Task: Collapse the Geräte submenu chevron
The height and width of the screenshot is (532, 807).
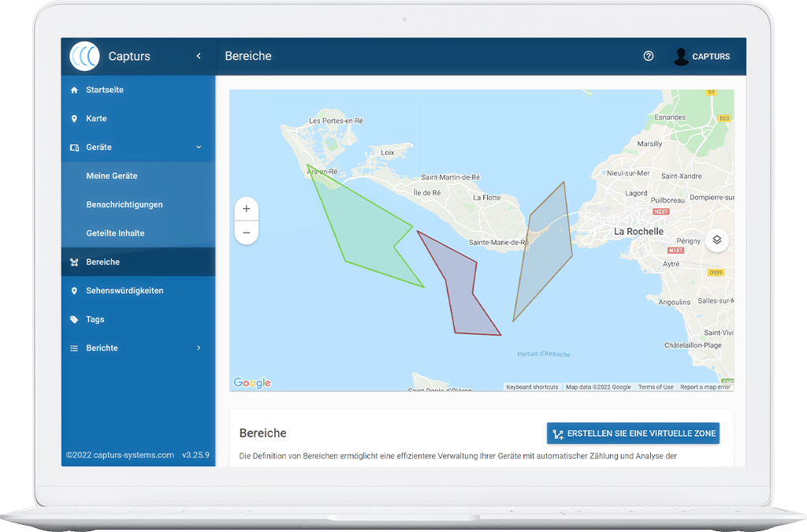Action: click(199, 147)
